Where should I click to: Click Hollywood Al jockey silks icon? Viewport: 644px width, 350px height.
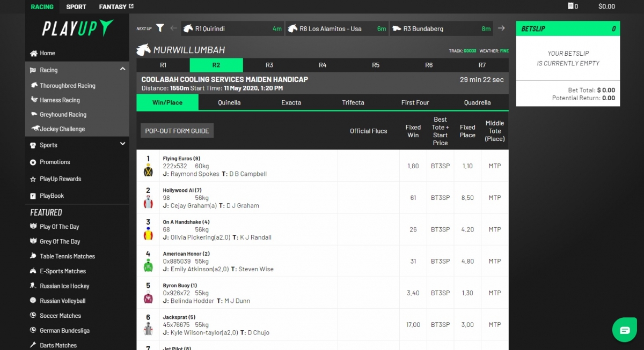(148, 202)
